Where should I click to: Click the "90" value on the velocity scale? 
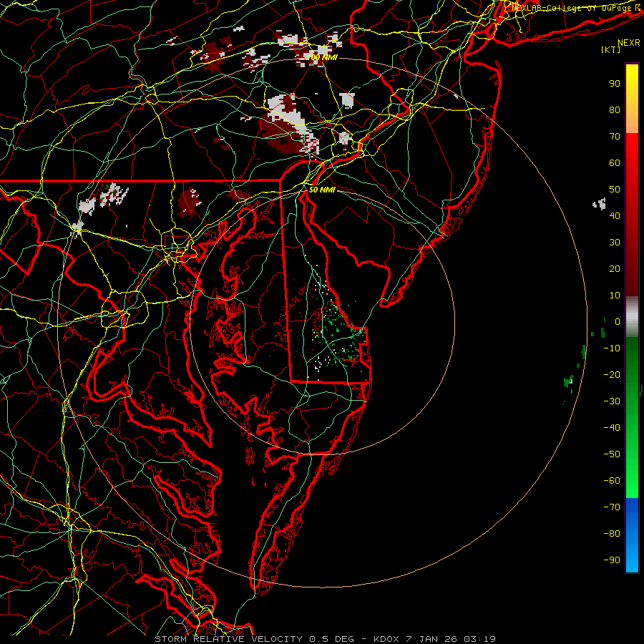point(615,84)
